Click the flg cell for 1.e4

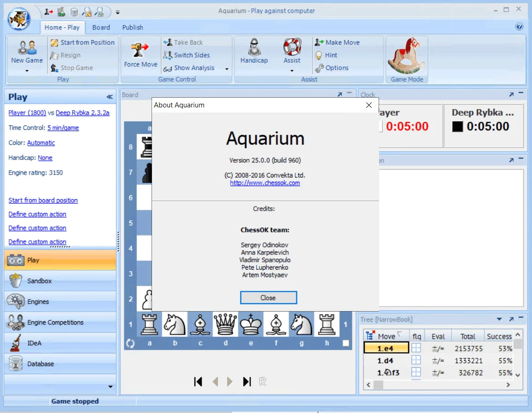(x=416, y=348)
